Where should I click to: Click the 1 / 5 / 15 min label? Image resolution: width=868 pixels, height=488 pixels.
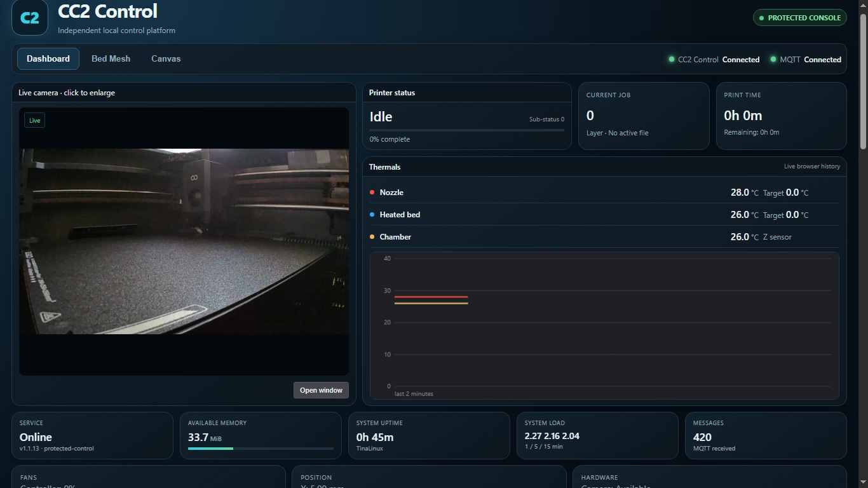544,447
